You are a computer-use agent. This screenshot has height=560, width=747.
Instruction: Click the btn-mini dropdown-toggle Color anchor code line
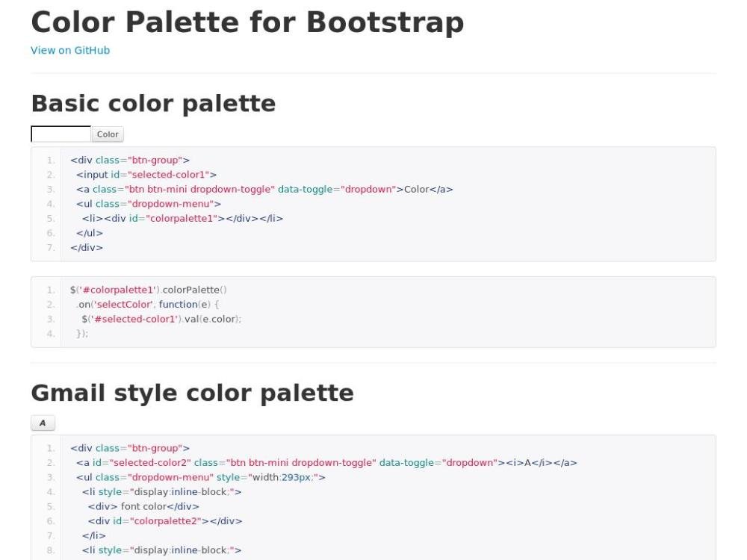[x=264, y=189]
